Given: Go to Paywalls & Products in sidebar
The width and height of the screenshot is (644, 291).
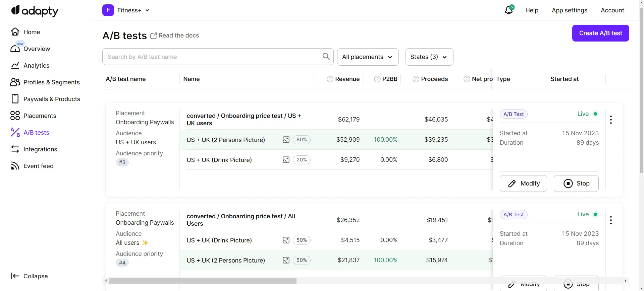Looking at the screenshot, I should (52, 99).
